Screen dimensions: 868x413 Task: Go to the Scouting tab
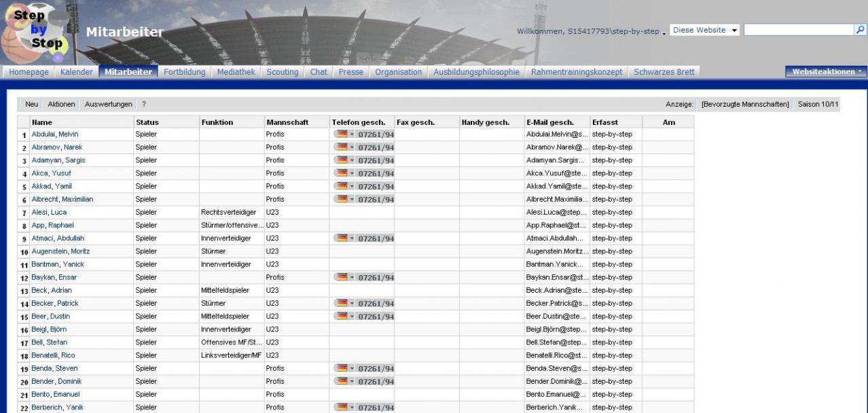[283, 72]
